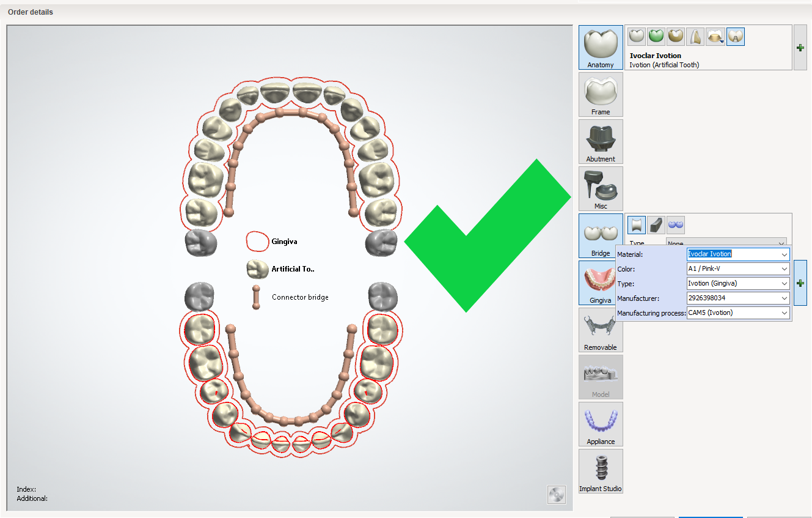Screen dimensions: 812x518
Task: Open the Material dropdown showing Ivoclar Ivotion
Action: (x=737, y=254)
